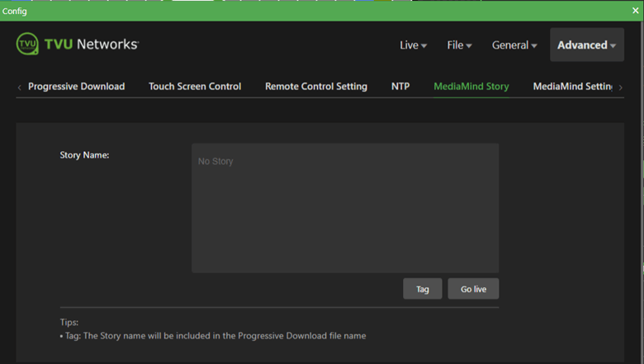Open the Live dropdown menu
Image resolution: width=644 pixels, height=364 pixels.
pyautogui.click(x=413, y=45)
